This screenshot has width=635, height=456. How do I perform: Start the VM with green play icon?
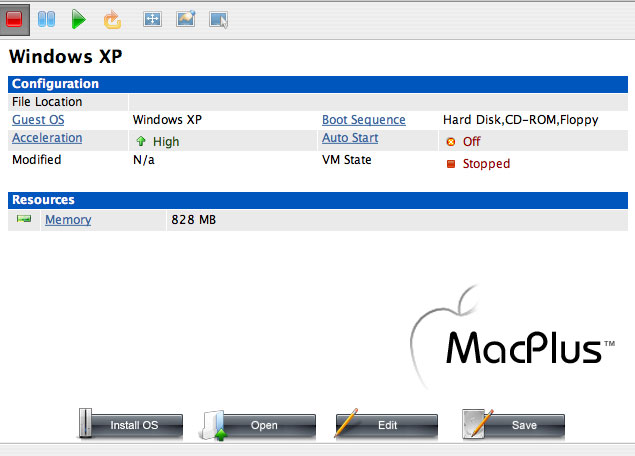click(79, 19)
